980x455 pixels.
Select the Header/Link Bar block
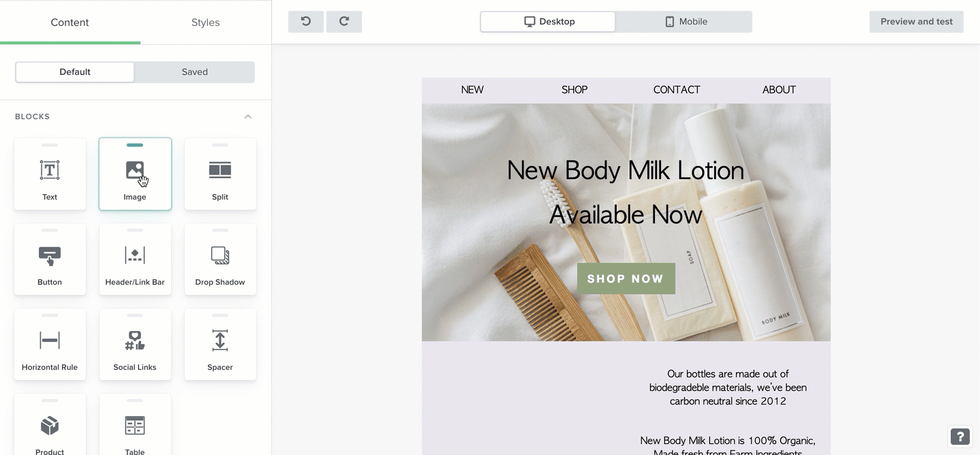135,260
